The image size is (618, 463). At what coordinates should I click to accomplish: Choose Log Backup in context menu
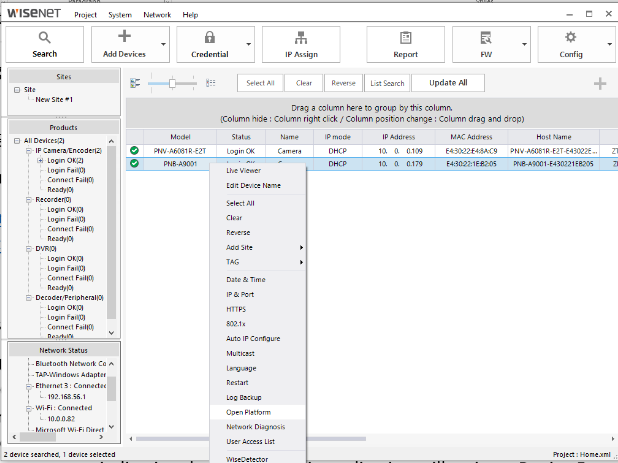pos(258,398)
